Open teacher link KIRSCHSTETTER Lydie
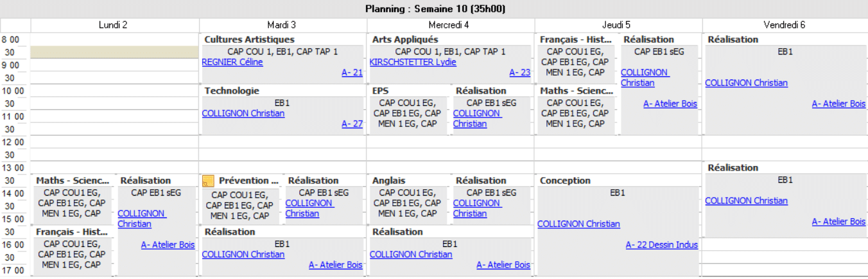The image size is (868, 279). point(413,62)
